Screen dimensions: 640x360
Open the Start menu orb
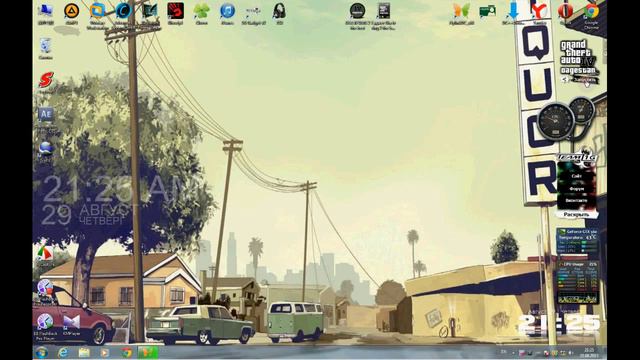(41, 353)
